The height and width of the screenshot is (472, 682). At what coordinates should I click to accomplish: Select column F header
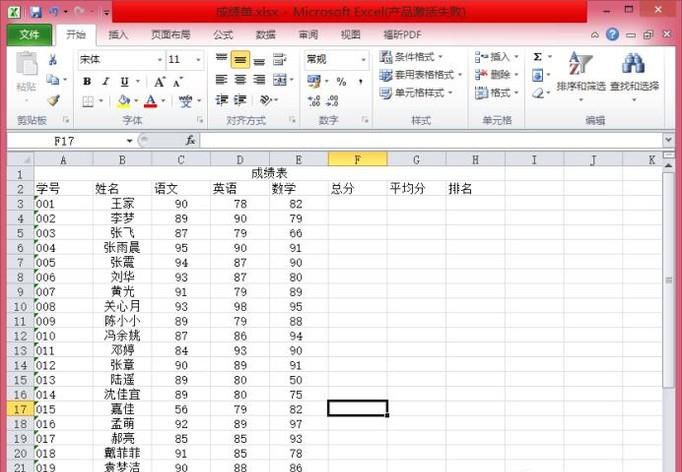(x=358, y=160)
